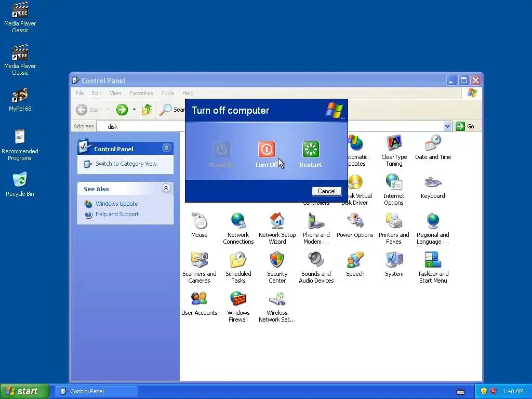This screenshot has width=532, height=399.
Task: Click the yellow security shield tray icon
Action: point(484,391)
